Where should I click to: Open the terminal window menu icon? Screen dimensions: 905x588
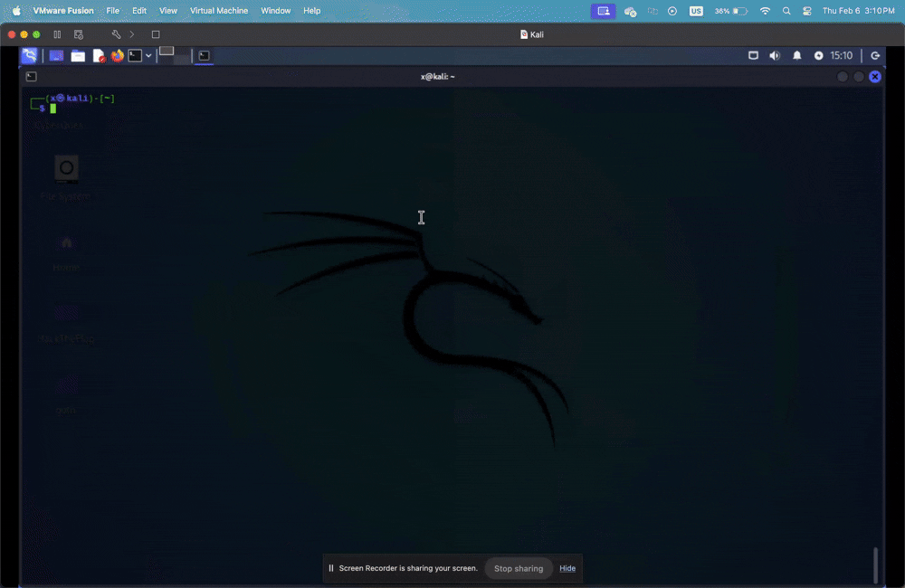[x=31, y=76]
